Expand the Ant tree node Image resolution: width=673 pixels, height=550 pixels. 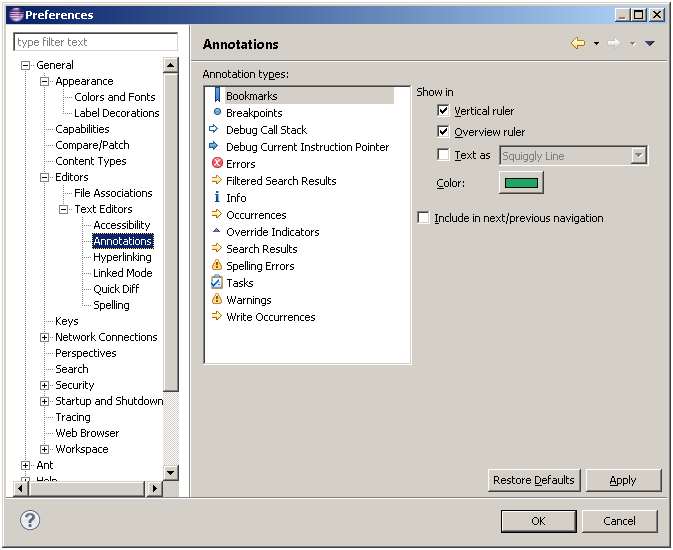tap(25, 465)
